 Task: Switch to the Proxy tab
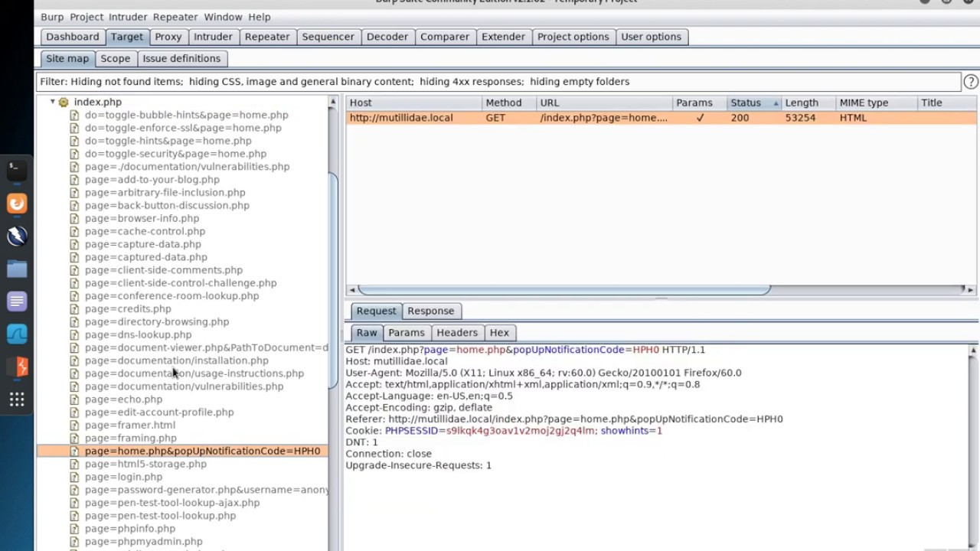(x=168, y=37)
